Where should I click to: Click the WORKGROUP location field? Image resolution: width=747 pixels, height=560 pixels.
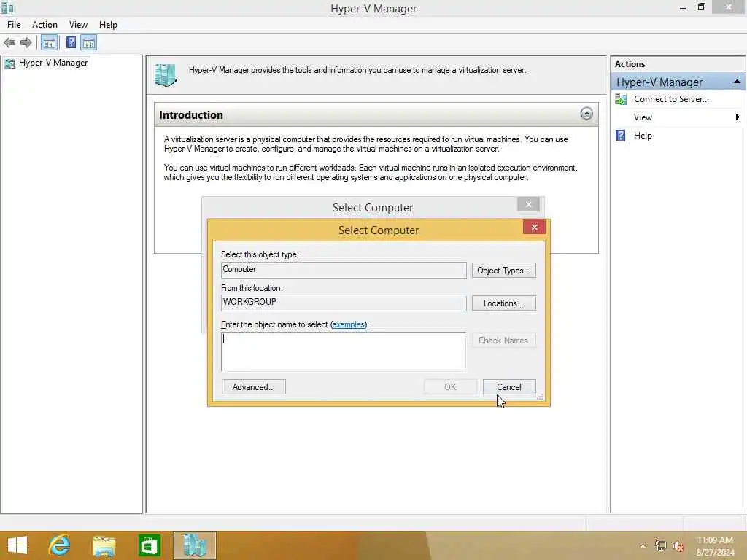[x=344, y=303]
